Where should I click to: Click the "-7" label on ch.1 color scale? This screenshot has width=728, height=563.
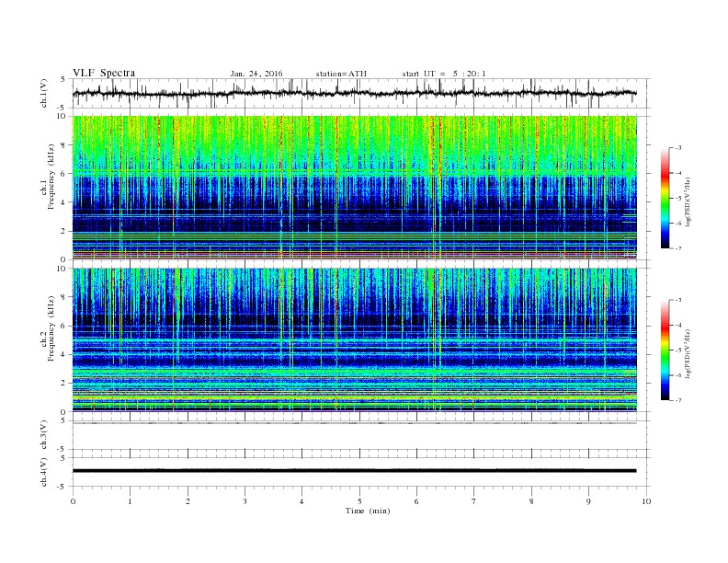coord(678,248)
